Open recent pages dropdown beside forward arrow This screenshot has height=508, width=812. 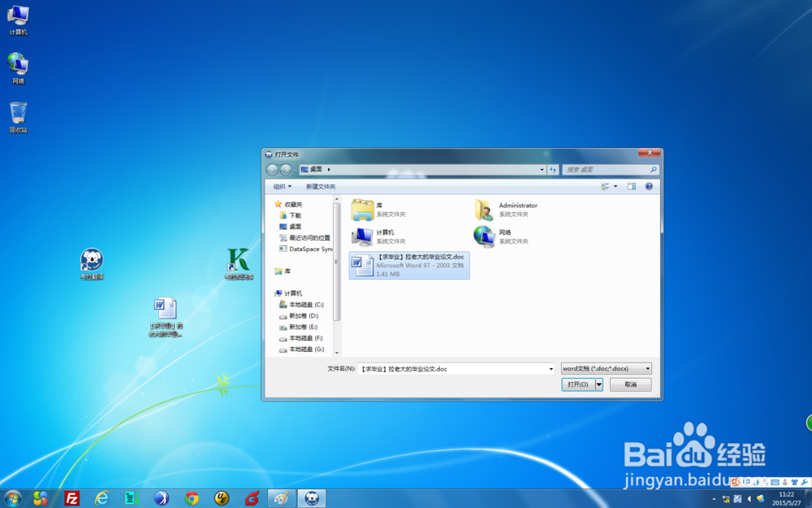point(296,170)
